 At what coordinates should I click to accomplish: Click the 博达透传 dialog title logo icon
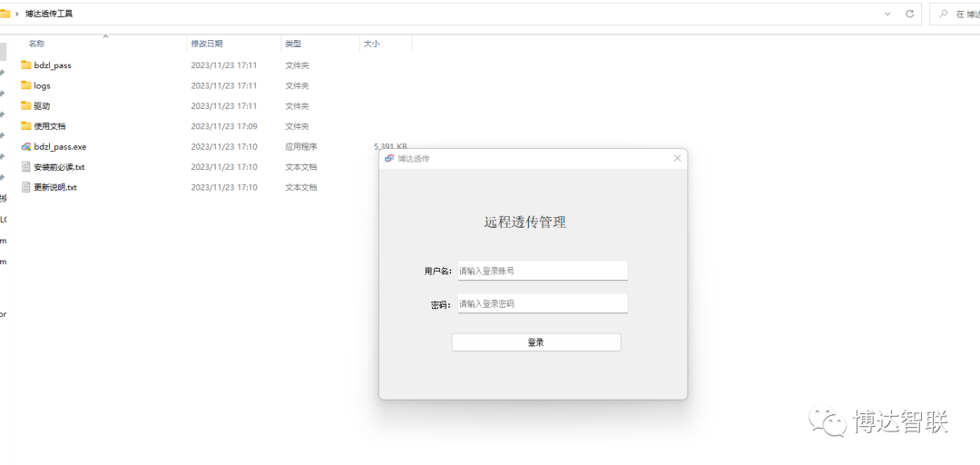pyautogui.click(x=389, y=158)
